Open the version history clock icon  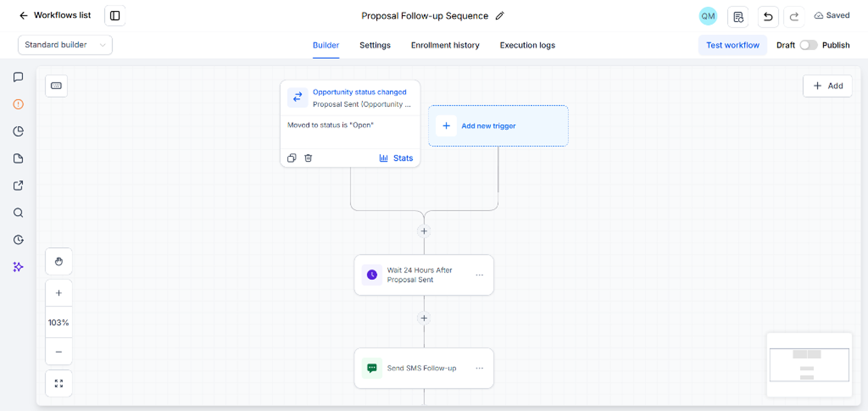(x=18, y=240)
